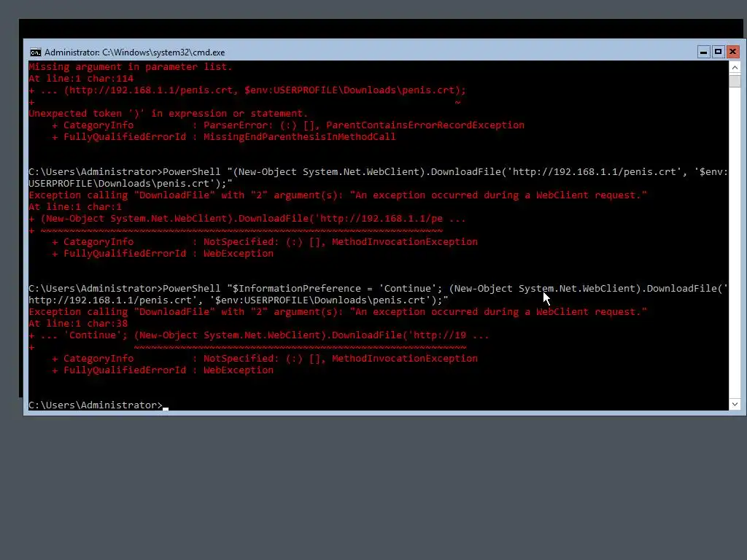
Task: Close the Administrator cmd.exe window
Action: 732,52
